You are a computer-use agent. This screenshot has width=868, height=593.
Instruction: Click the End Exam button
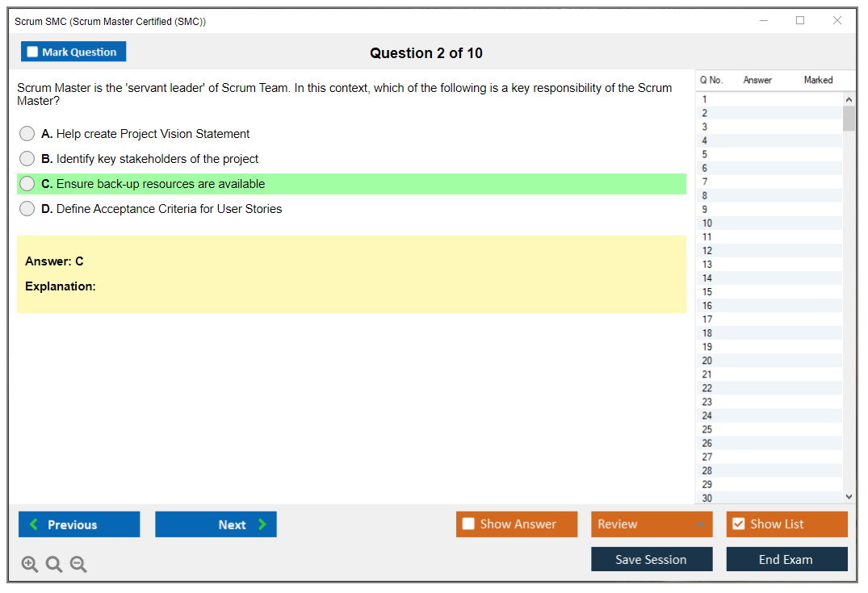[786, 559]
